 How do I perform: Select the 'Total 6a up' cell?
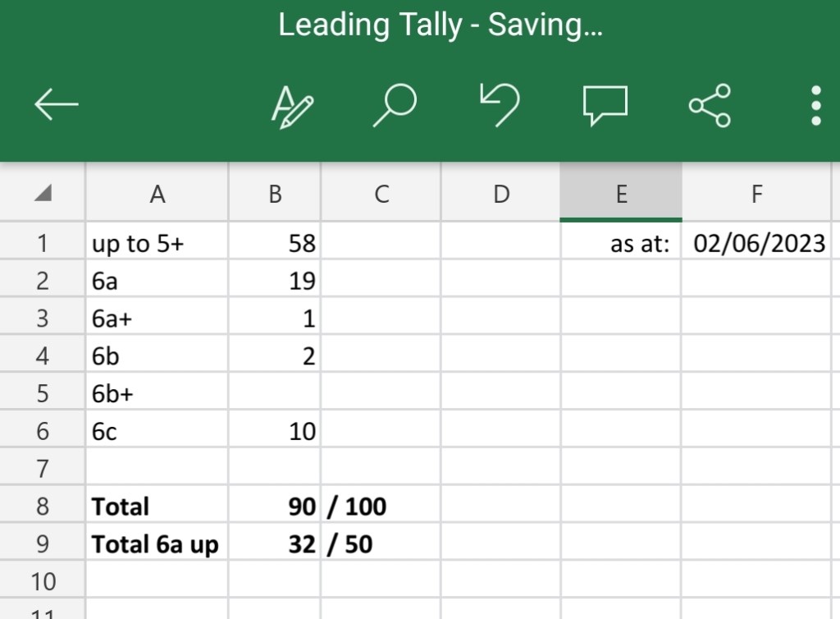click(x=157, y=543)
